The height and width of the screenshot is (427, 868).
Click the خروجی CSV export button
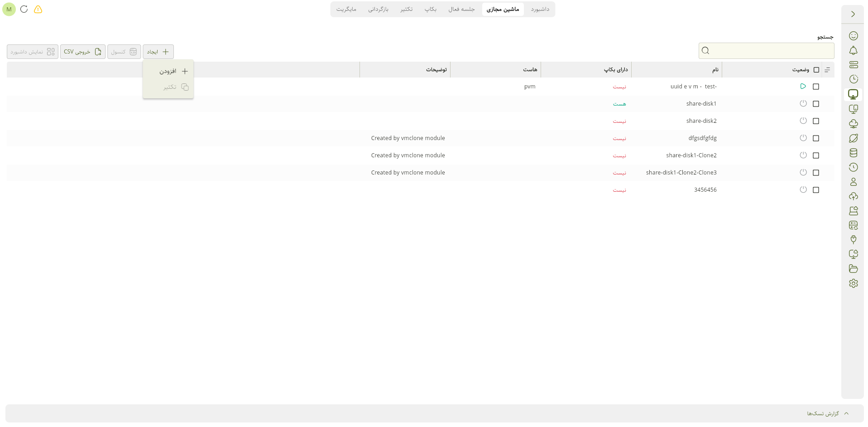tap(83, 52)
